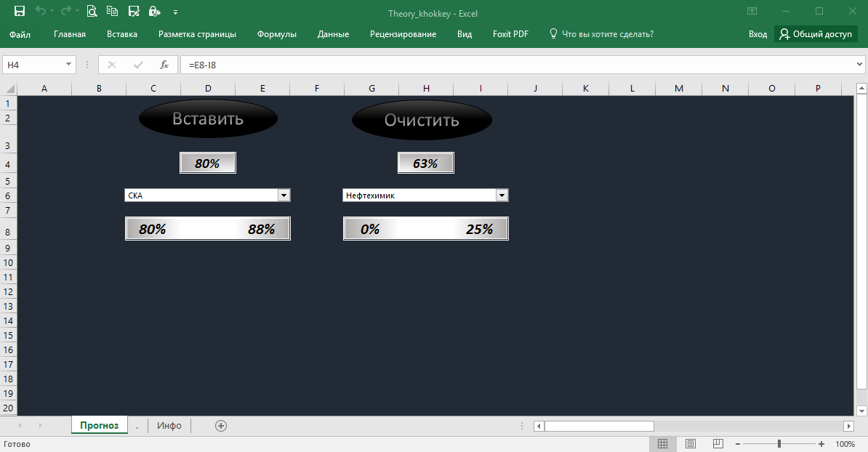This screenshot has width=868, height=452.
Task: Click the zoom slider handle
Action: (x=779, y=444)
